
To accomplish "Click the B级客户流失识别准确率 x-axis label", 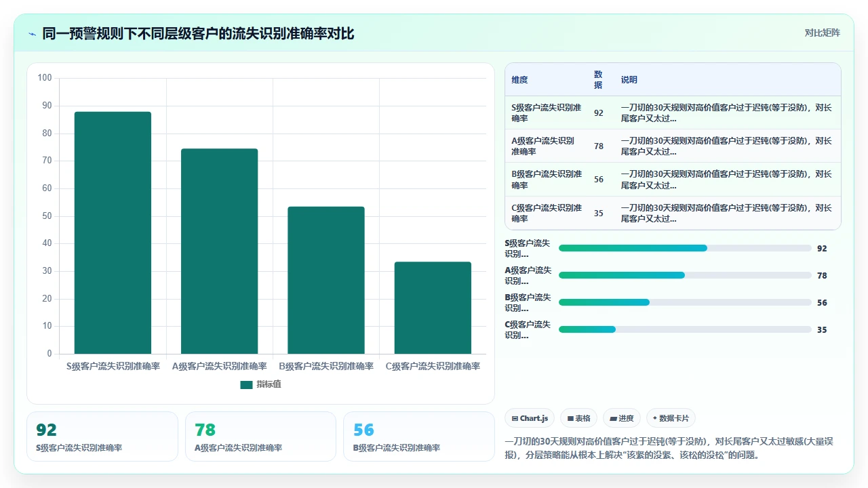I will point(326,366).
